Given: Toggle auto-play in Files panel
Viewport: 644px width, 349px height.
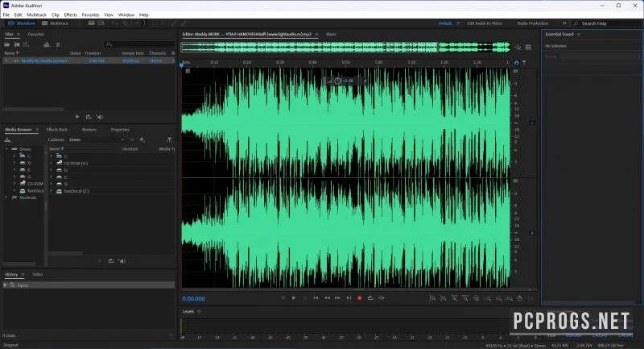Looking at the screenshot, I should (99, 117).
